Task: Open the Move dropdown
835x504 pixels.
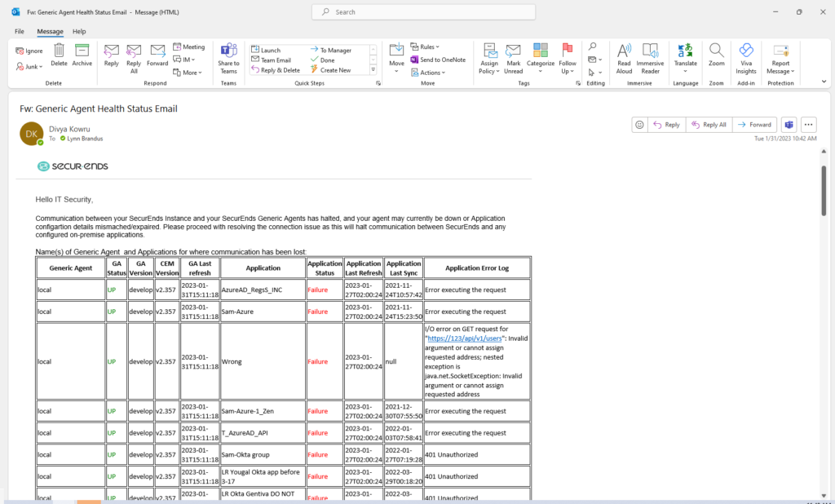Action: 397,59
